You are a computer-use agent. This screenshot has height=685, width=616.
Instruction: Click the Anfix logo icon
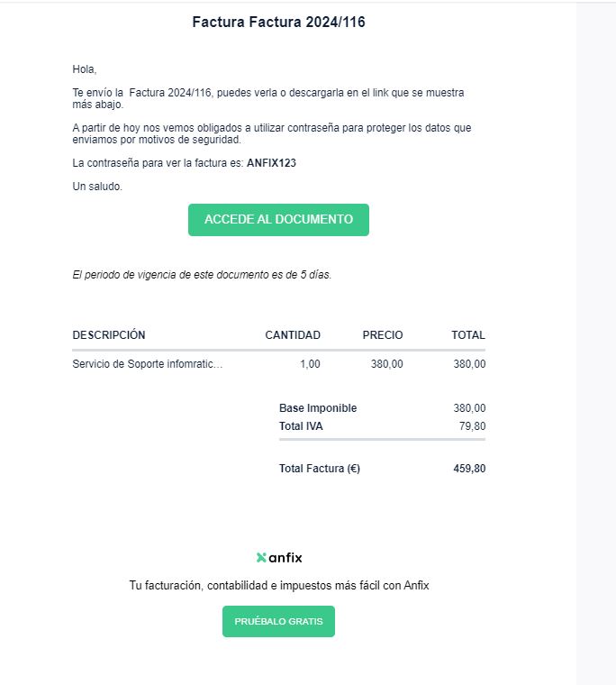click(x=262, y=558)
